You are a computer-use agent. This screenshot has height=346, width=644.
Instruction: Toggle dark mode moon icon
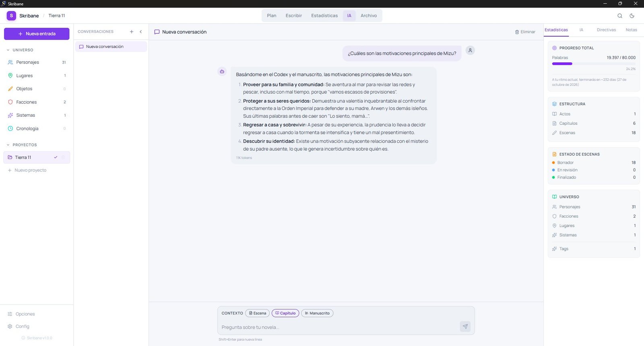point(632,16)
